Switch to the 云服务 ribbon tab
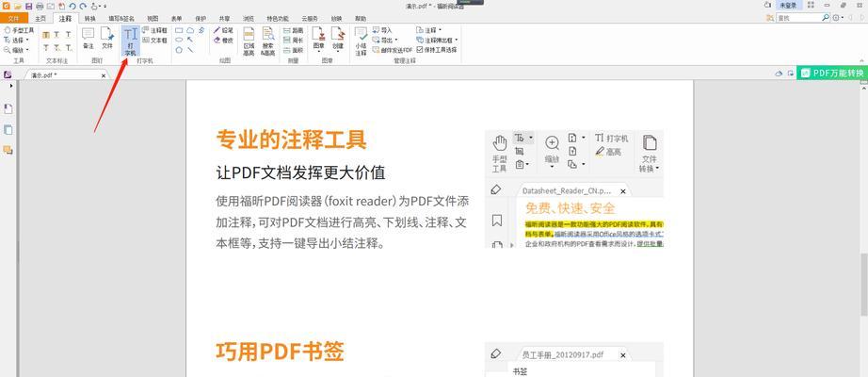Screen dimensions: 868x377 (310, 18)
